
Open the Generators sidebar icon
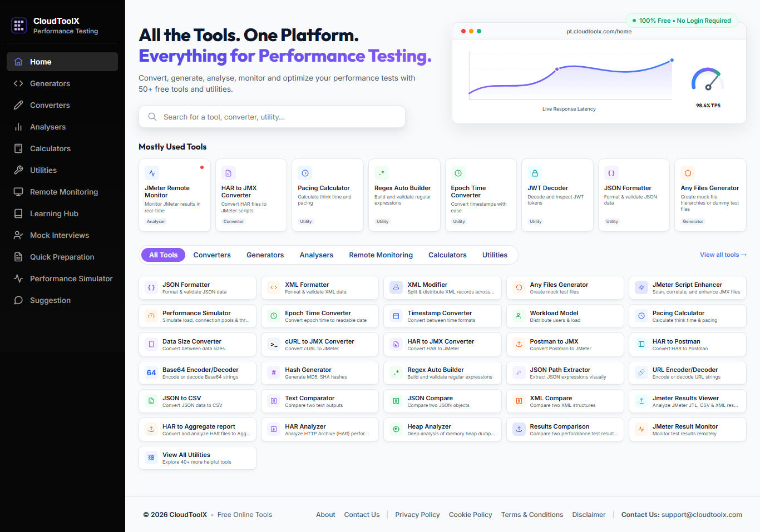coord(18,83)
